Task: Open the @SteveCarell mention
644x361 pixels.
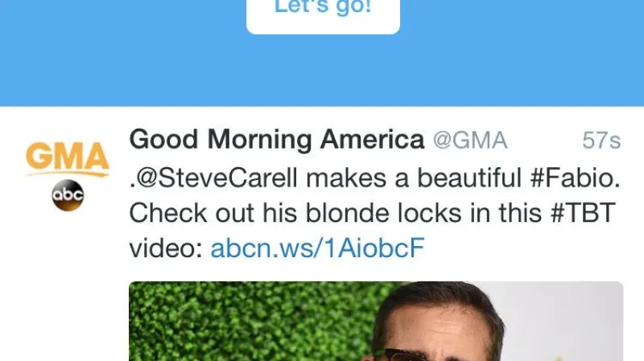Action: click(216, 178)
